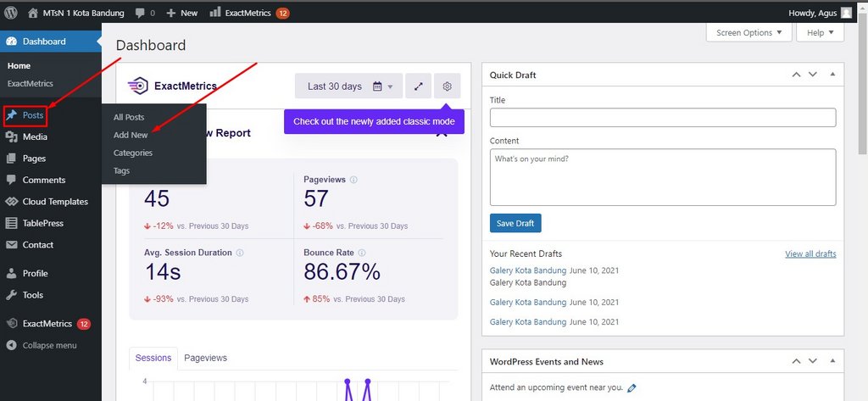The height and width of the screenshot is (401, 868).
Task: Click the ExactMetrics icon in sidebar bottom
Action: tap(12, 324)
